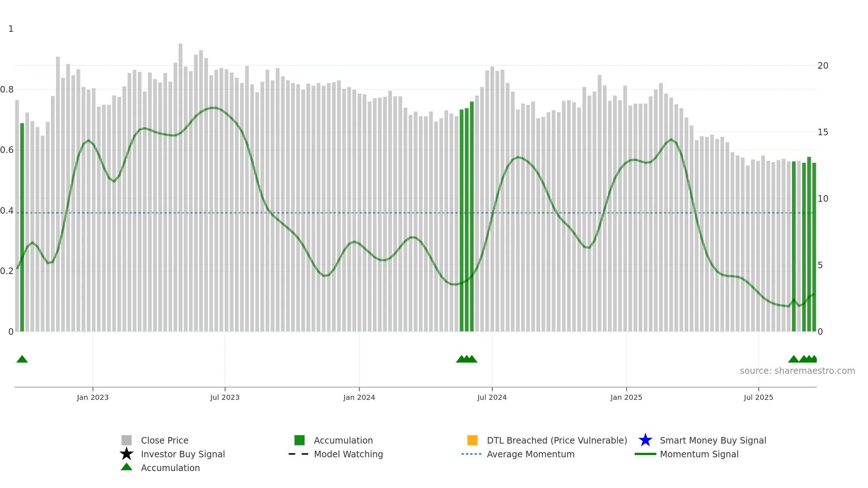Toggle the Momentum Signal legend label

tap(699, 454)
